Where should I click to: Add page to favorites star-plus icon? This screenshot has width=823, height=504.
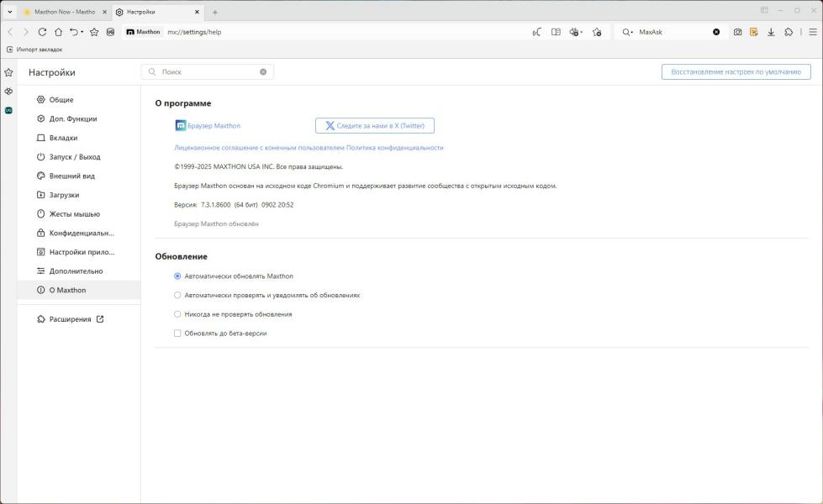point(597,32)
